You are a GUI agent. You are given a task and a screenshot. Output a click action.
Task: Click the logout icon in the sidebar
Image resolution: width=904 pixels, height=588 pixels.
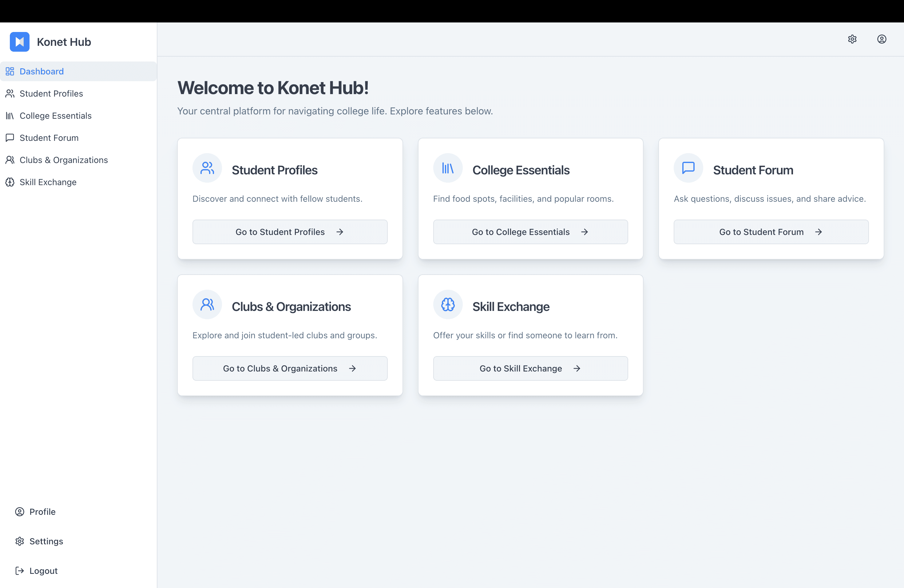[20, 570]
